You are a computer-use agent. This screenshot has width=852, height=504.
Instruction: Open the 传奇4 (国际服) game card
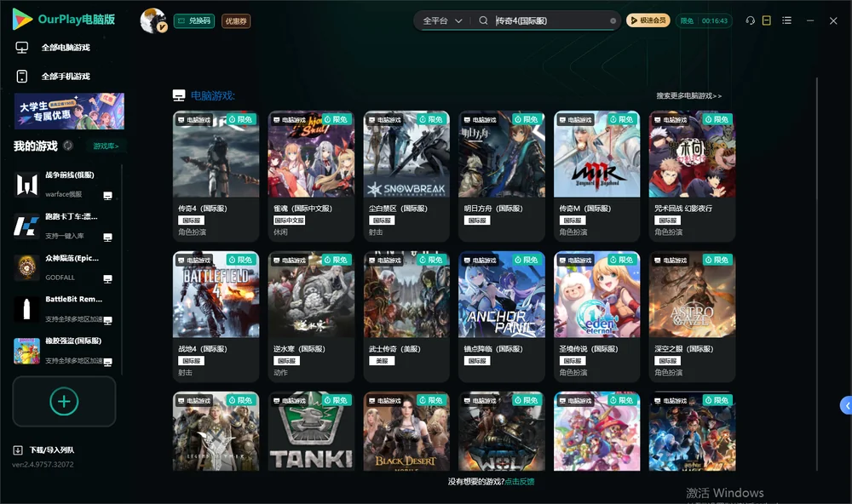216,176
